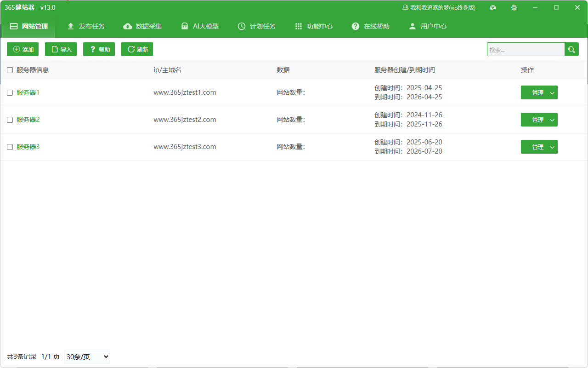Click the 服务器创建/到期时间 column header
The height and width of the screenshot is (368, 588).
click(405, 70)
